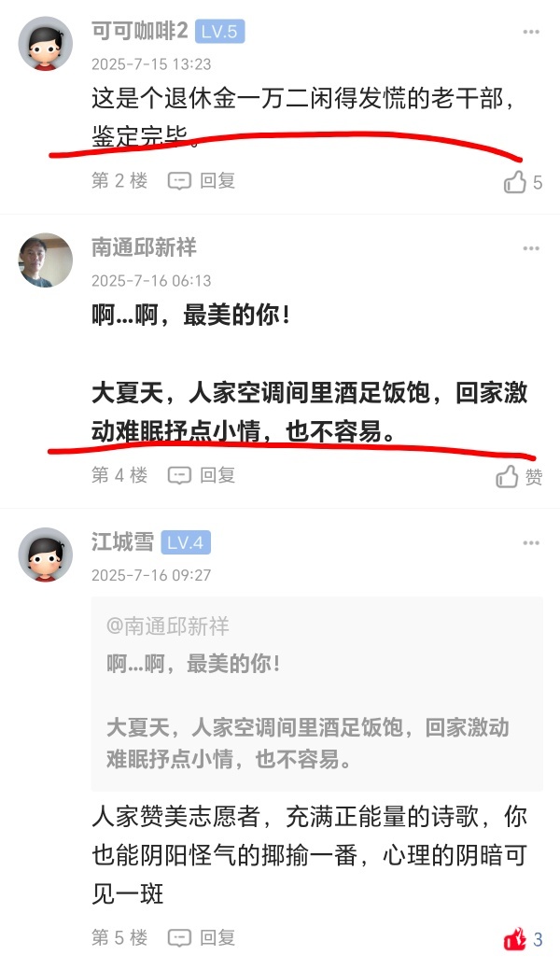The width and height of the screenshot is (560, 969).
Task: Tap reply bubble icon on floor 2
Action: point(179,181)
